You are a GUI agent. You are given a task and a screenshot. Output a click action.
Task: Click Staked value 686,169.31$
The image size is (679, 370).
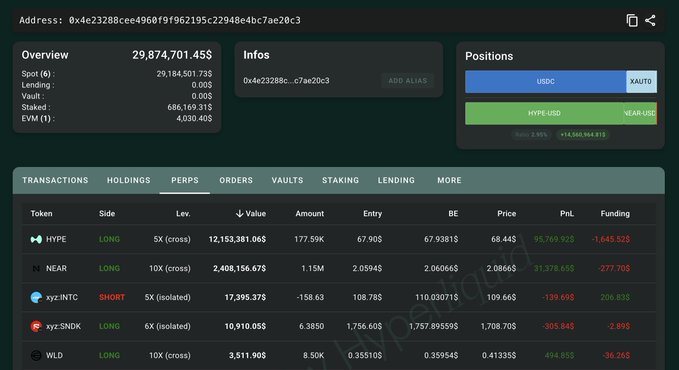pyautogui.click(x=190, y=107)
